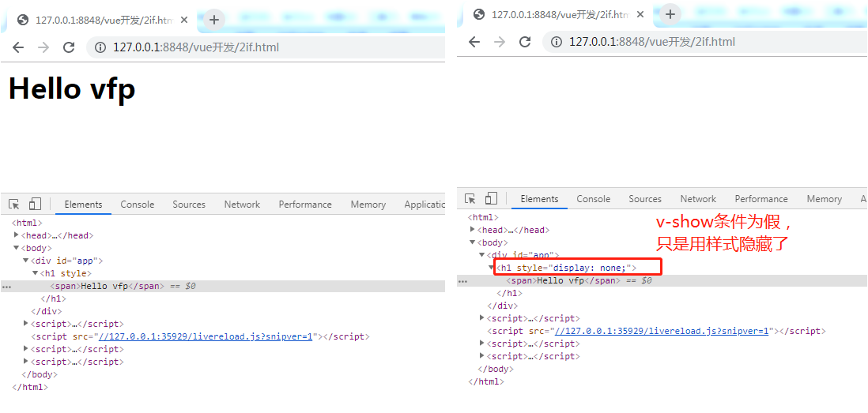The height and width of the screenshot is (413, 868).
Task: Click globe favicon on left browser tab
Action: (x=23, y=20)
